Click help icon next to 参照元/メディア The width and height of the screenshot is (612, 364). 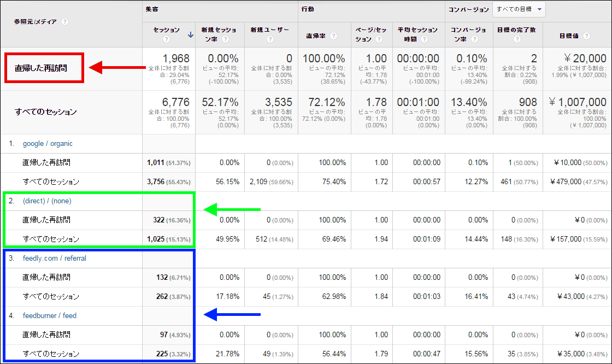pyautogui.click(x=64, y=22)
